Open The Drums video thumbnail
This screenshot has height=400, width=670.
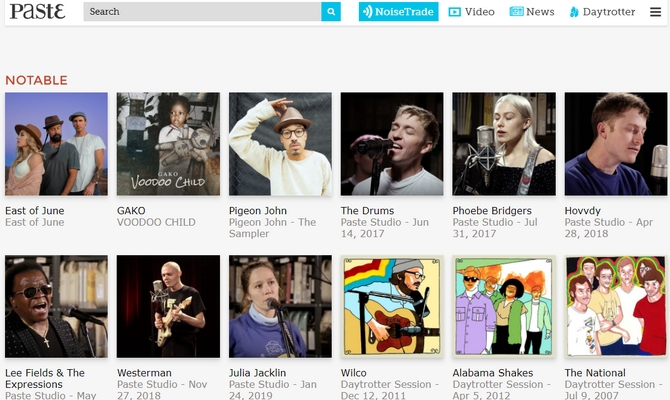click(392, 144)
